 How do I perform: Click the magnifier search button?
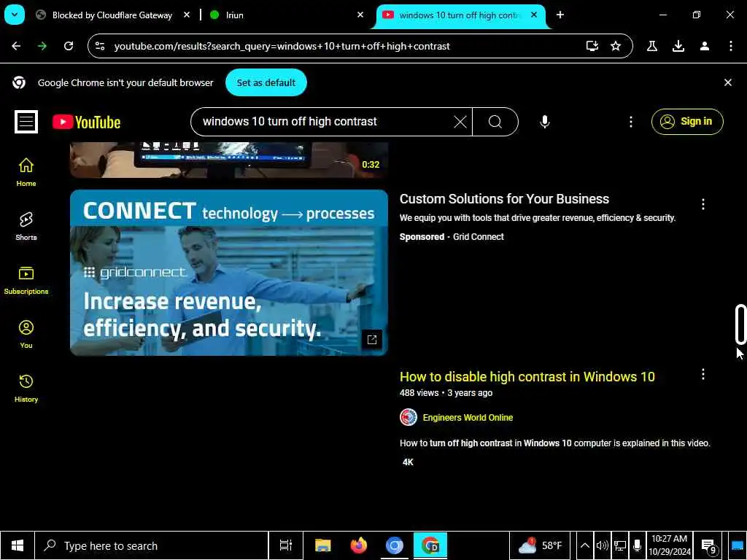pyautogui.click(x=495, y=122)
